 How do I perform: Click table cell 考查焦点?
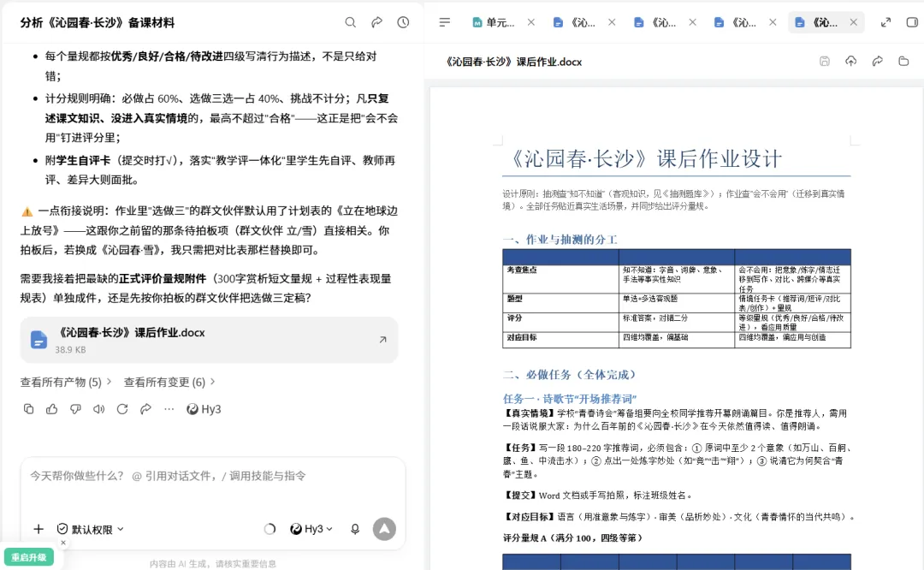(x=560, y=279)
